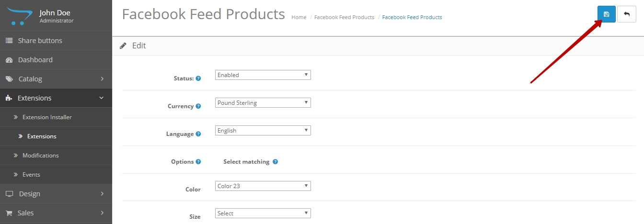Click the back arrow return button
This screenshot has height=224, width=644.
[x=627, y=14]
